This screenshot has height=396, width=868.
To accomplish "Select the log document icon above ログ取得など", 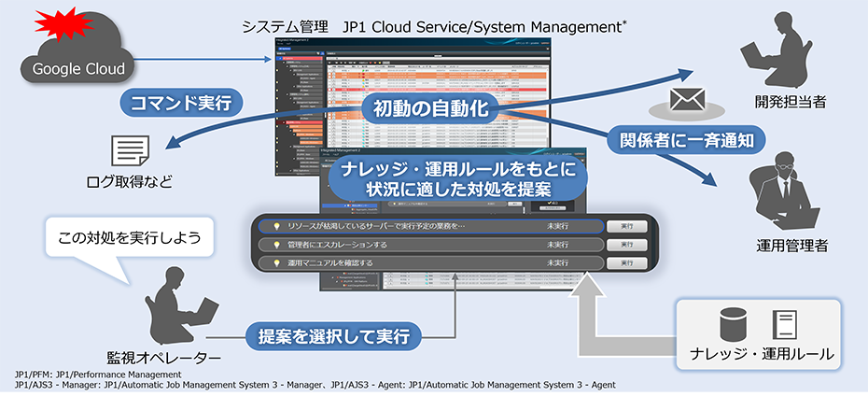I will pyautogui.click(x=130, y=150).
